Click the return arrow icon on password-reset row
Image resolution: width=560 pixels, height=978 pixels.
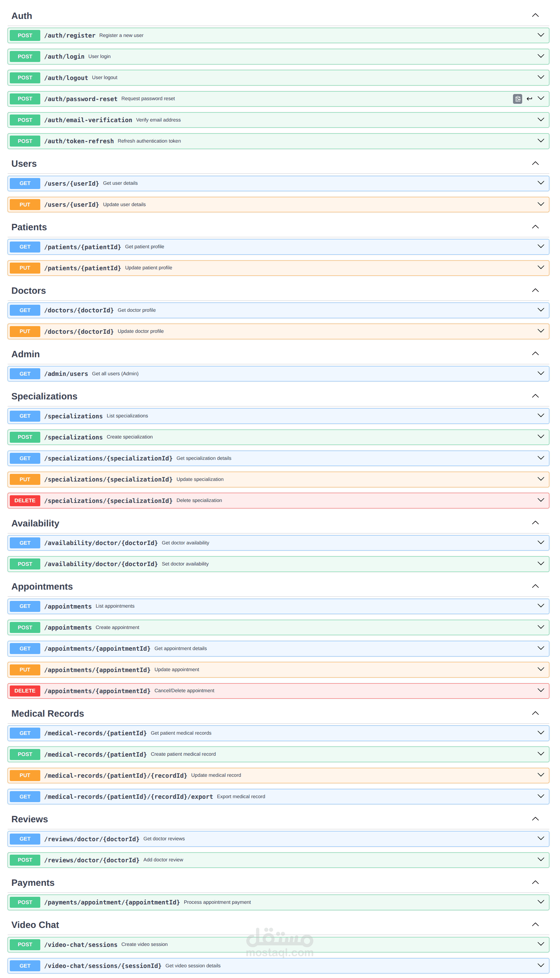pos(529,99)
